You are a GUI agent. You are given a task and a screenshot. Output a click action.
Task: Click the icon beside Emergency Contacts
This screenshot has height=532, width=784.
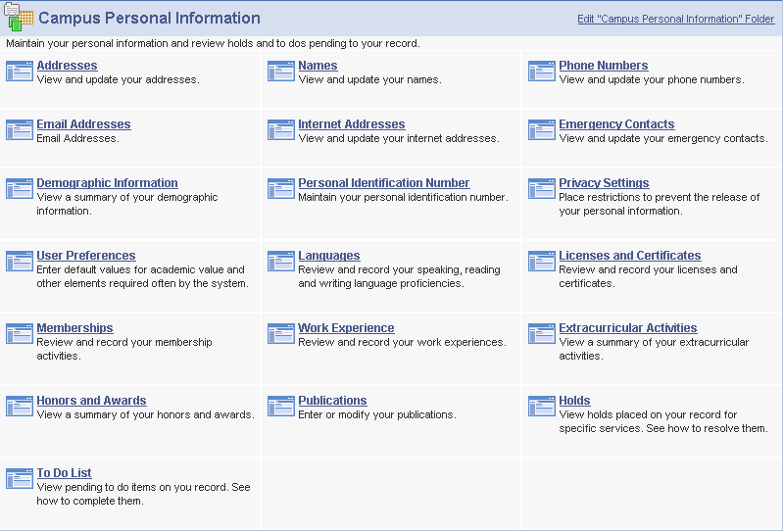pyautogui.click(x=542, y=130)
